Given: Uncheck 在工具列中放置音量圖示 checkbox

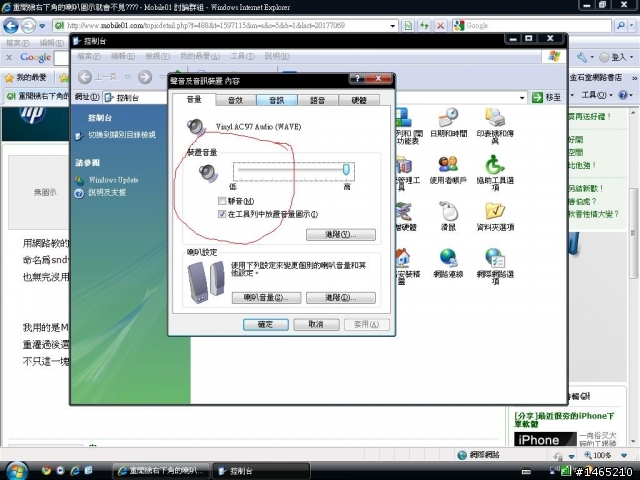Looking at the screenshot, I should tap(222, 214).
